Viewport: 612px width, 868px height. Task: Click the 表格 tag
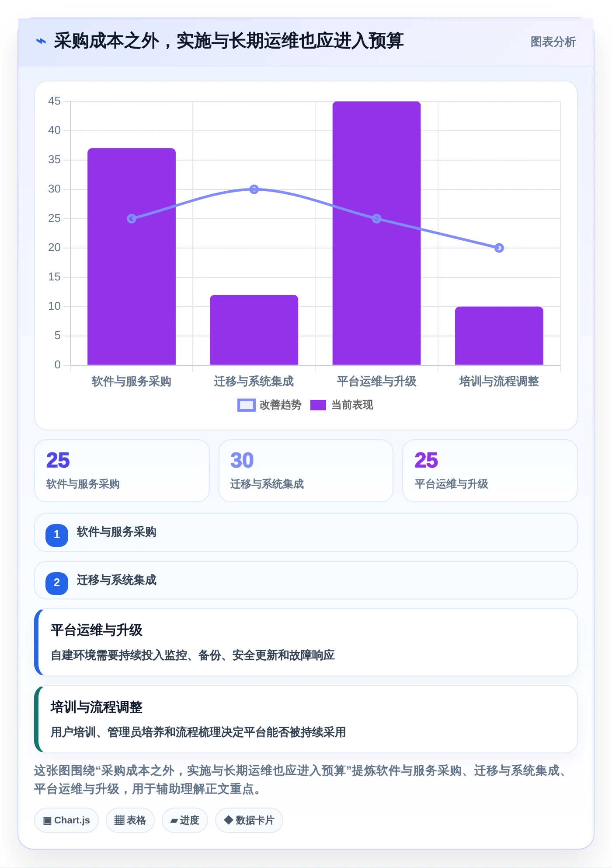[x=130, y=820]
